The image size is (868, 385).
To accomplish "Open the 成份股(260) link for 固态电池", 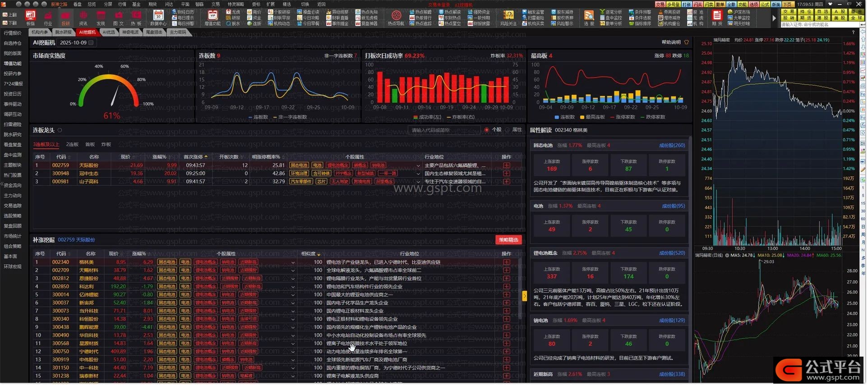I will (x=671, y=146).
